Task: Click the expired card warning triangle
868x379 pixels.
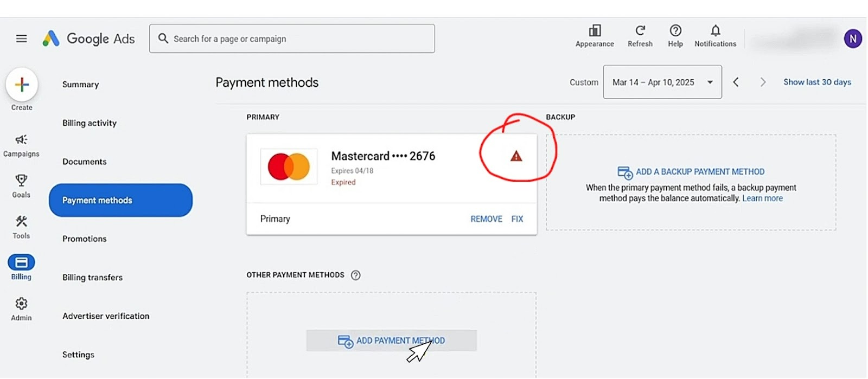Action: (x=516, y=157)
